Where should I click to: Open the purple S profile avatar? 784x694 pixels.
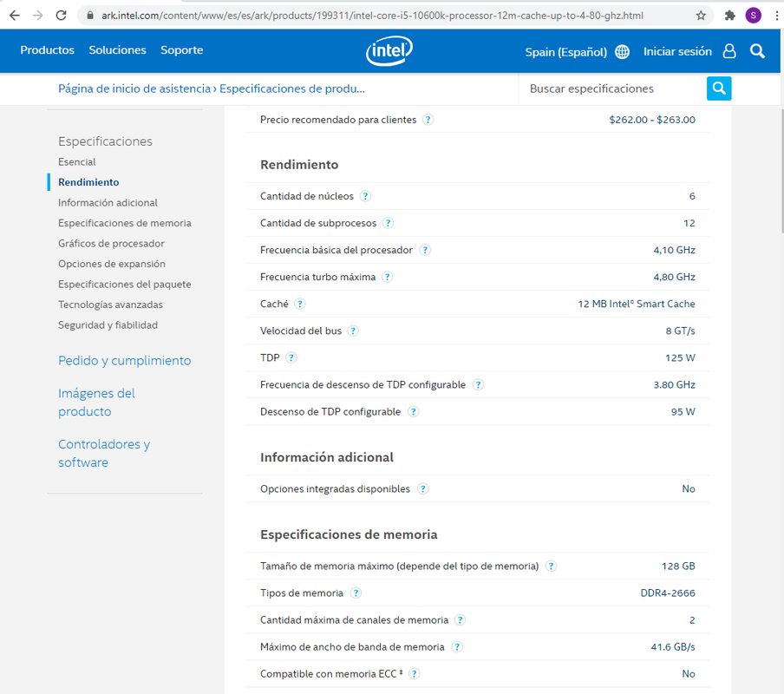pyautogui.click(x=753, y=16)
